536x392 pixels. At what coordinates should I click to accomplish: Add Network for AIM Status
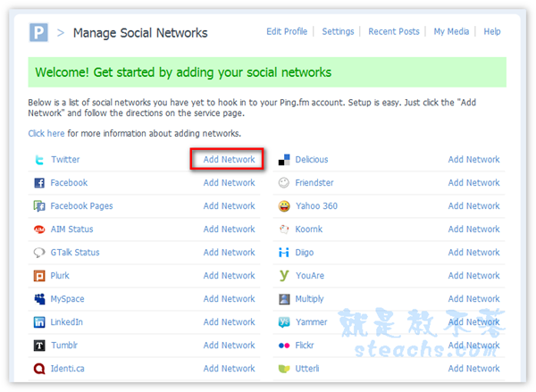(x=229, y=229)
